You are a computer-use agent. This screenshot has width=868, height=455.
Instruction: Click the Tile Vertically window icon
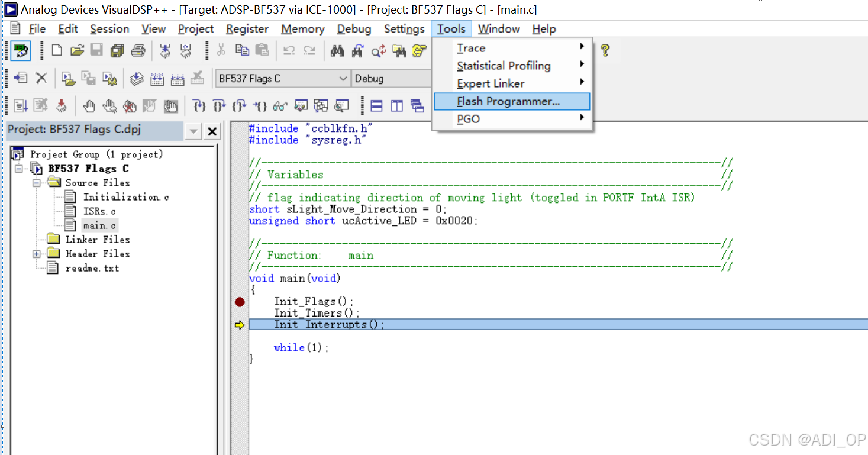click(397, 106)
